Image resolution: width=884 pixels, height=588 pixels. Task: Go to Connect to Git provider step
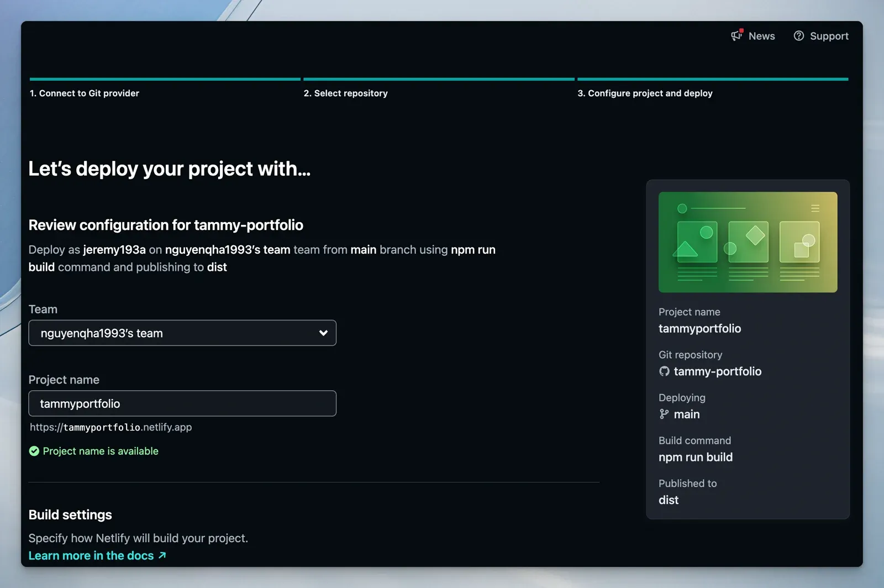84,93
